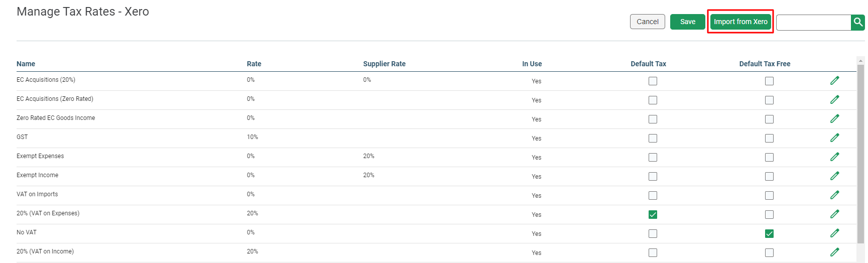Screen dimensions: 868x263
Task: Edit the VAT on Imports rate
Action: (x=834, y=195)
